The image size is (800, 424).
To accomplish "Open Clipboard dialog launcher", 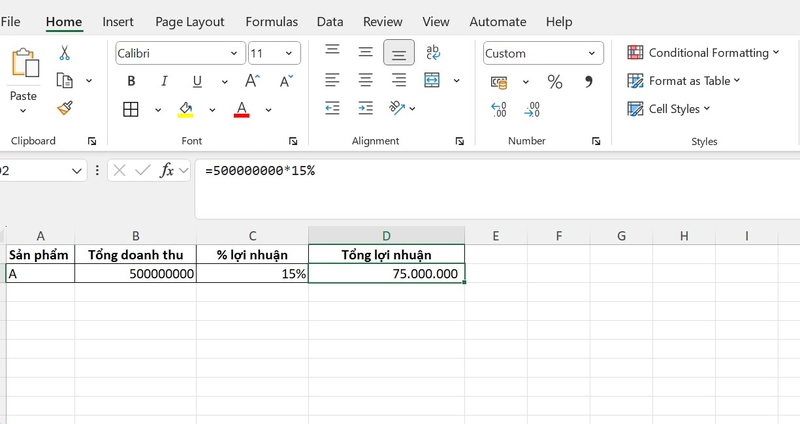I will point(92,141).
